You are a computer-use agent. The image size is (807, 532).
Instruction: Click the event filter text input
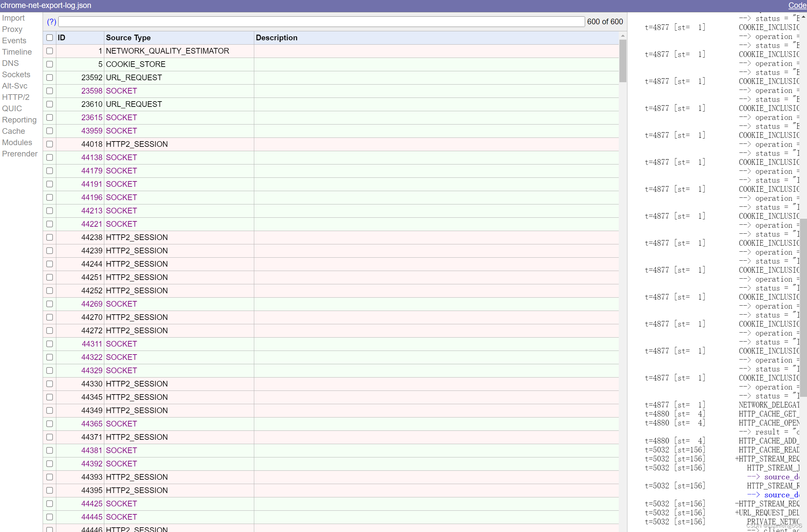click(321, 22)
